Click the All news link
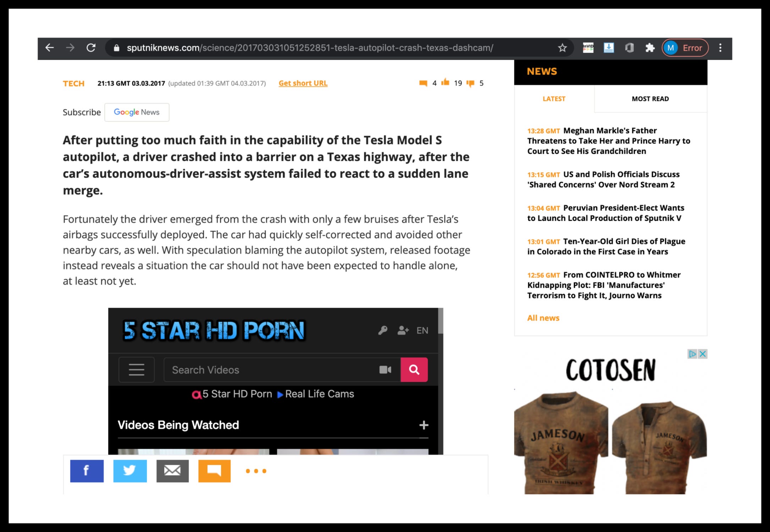The height and width of the screenshot is (532, 770). tap(543, 318)
